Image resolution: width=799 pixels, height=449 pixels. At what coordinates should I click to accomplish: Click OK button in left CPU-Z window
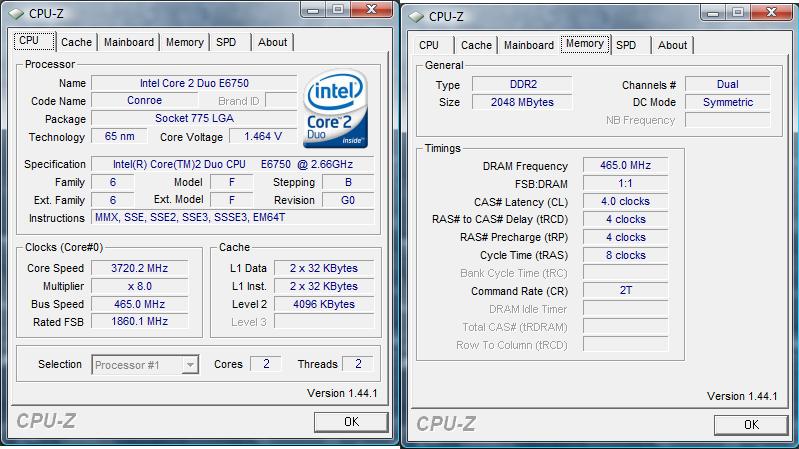pyautogui.click(x=351, y=422)
